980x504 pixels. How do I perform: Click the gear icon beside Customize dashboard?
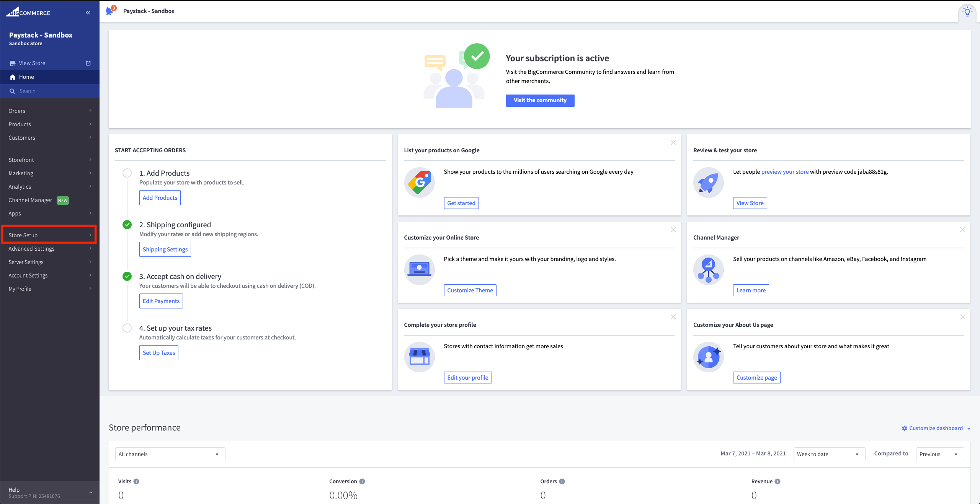pyautogui.click(x=905, y=428)
